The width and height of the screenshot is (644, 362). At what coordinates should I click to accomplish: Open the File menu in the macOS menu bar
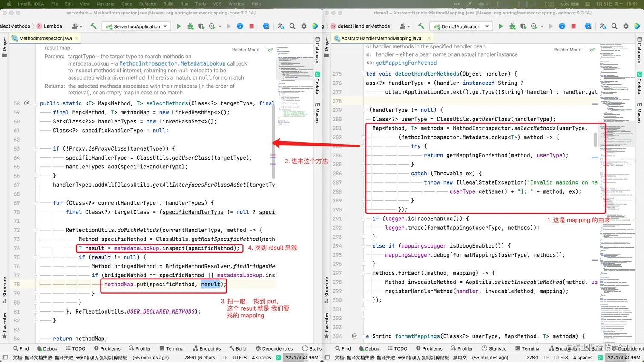[55, 4]
